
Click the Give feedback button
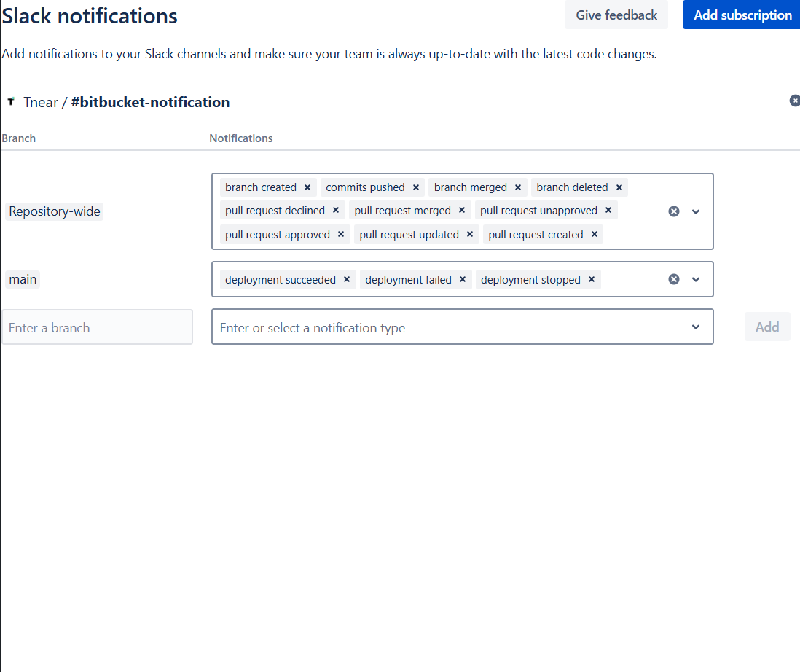pos(616,15)
